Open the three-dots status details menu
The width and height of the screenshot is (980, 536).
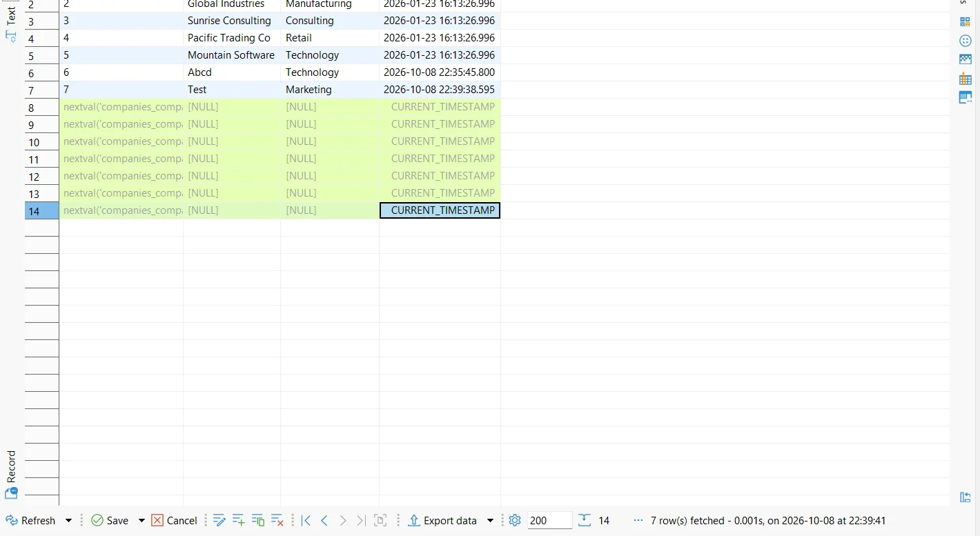tap(638, 521)
